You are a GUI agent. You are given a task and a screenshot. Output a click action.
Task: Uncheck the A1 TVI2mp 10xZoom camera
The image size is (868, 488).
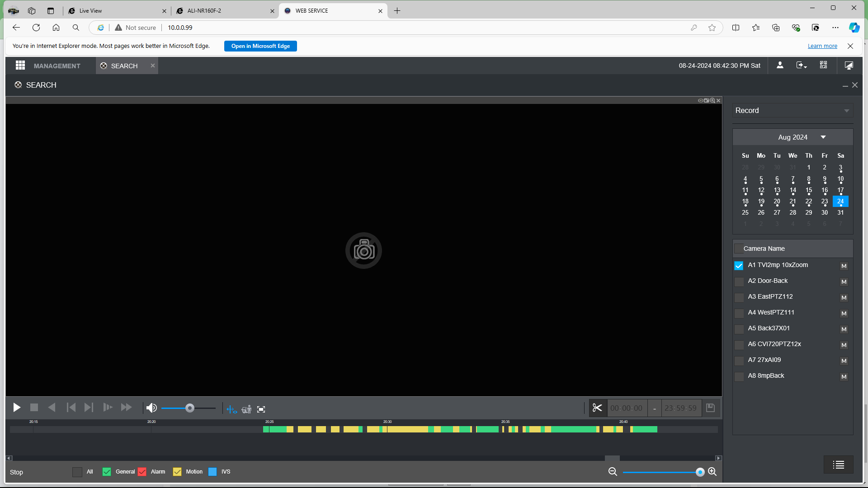tap(739, 266)
